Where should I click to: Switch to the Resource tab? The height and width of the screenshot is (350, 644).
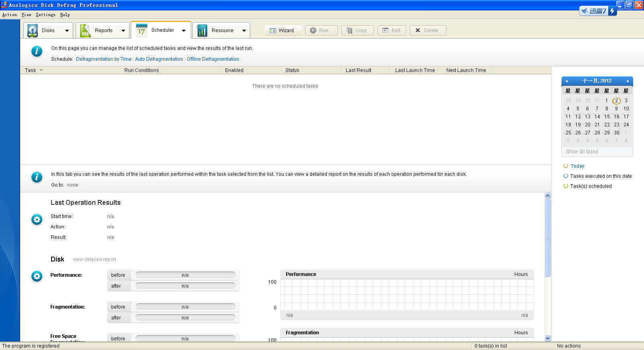tap(221, 31)
